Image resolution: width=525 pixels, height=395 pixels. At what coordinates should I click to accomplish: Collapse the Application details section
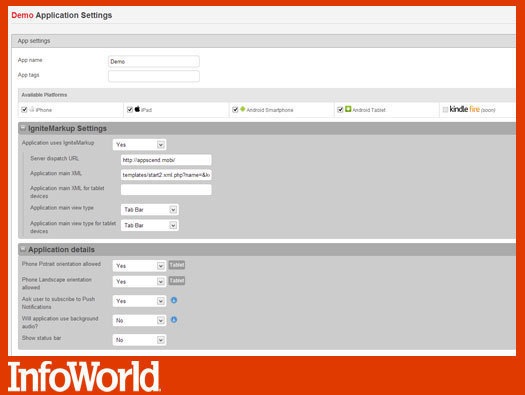23,249
